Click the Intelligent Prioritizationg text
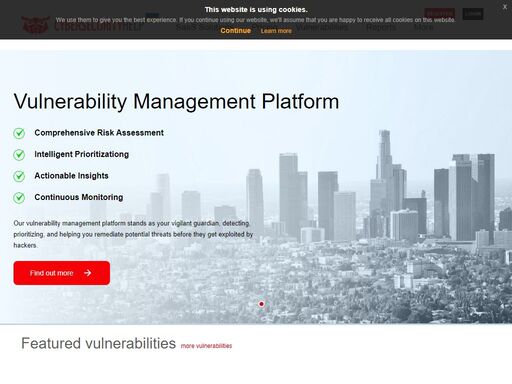Viewport: 512px width, 384px height. [82, 154]
